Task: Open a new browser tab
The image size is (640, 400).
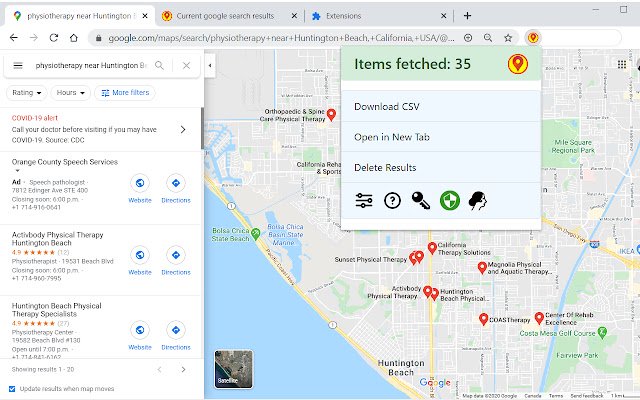Action: (467, 16)
